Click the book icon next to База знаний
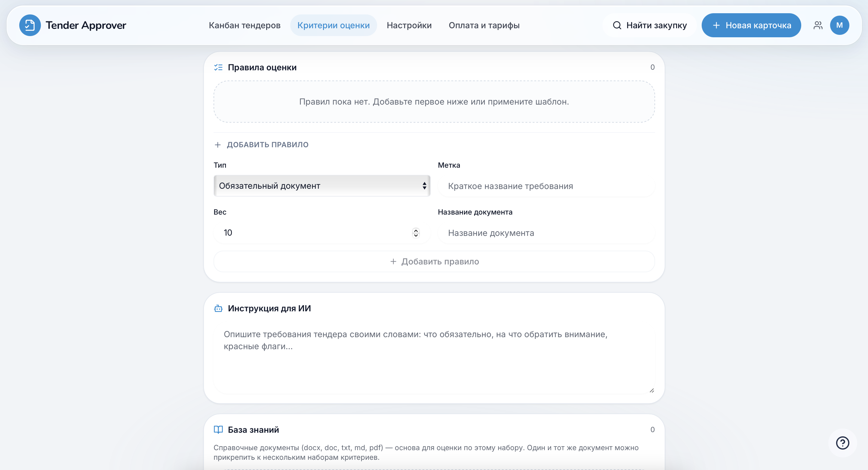Viewport: 868px width, 470px height. (218, 430)
